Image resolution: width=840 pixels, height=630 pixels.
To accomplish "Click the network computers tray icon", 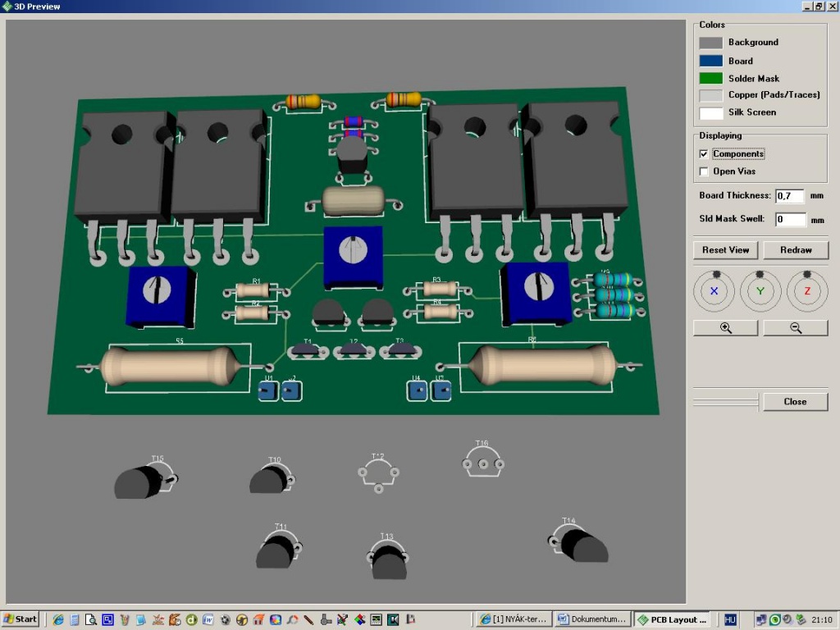I will (x=760, y=620).
